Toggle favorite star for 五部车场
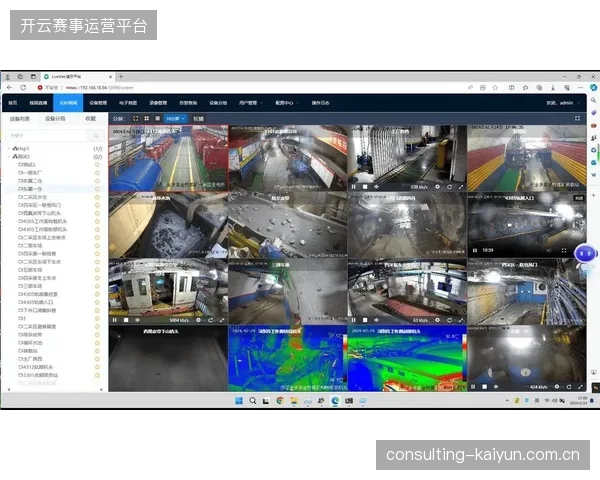The height and width of the screenshot is (480, 600). 97,269
